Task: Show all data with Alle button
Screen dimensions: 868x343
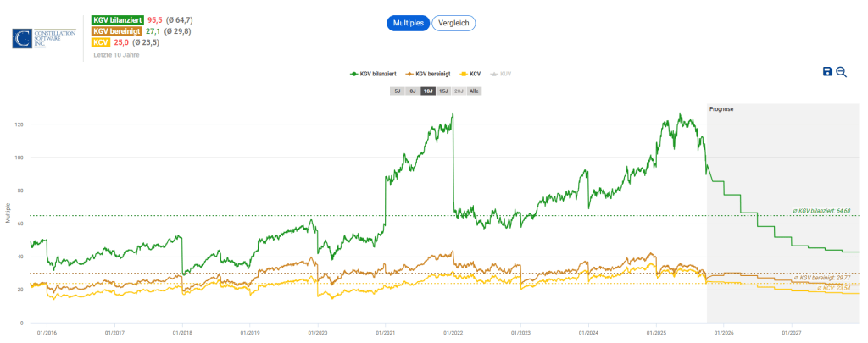Action: pos(474,90)
